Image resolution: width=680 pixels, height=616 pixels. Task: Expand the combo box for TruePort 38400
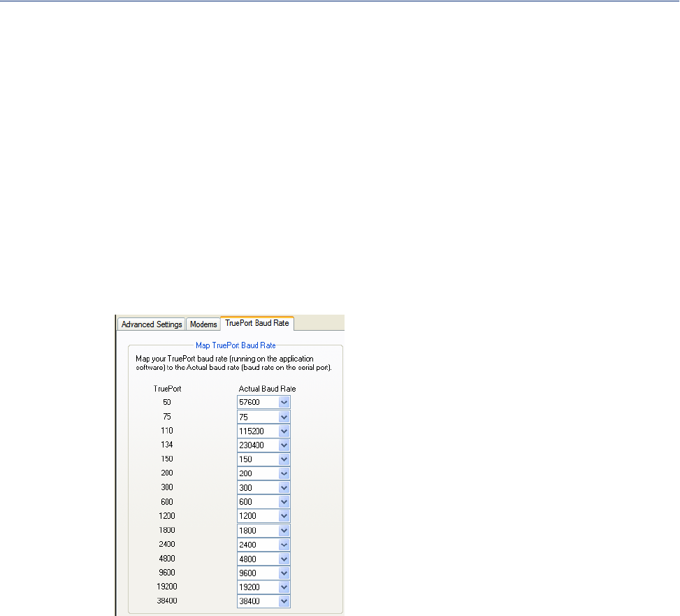(x=284, y=601)
